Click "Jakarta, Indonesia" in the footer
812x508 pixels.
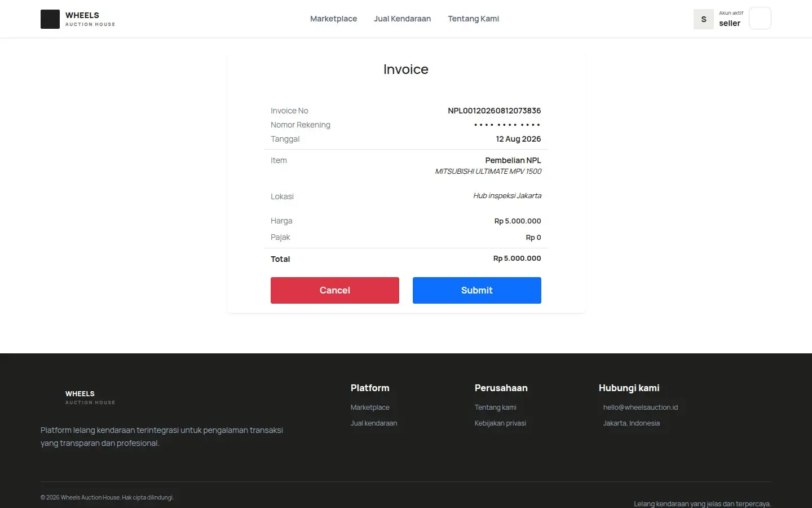pos(632,423)
